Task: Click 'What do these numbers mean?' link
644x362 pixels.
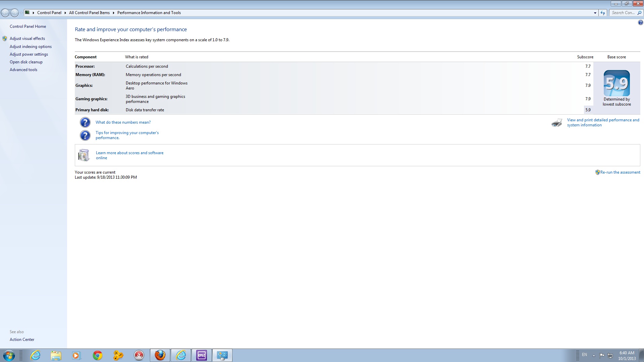Action: click(x=123, y=122)
